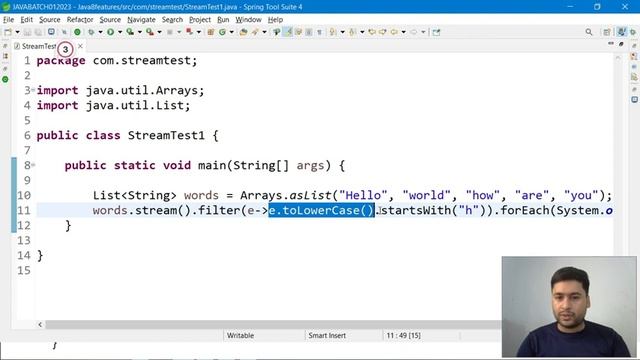Screen dimensions: 640x360
Task: Expand the External Tools dropdown arrow
Action: 159,32
